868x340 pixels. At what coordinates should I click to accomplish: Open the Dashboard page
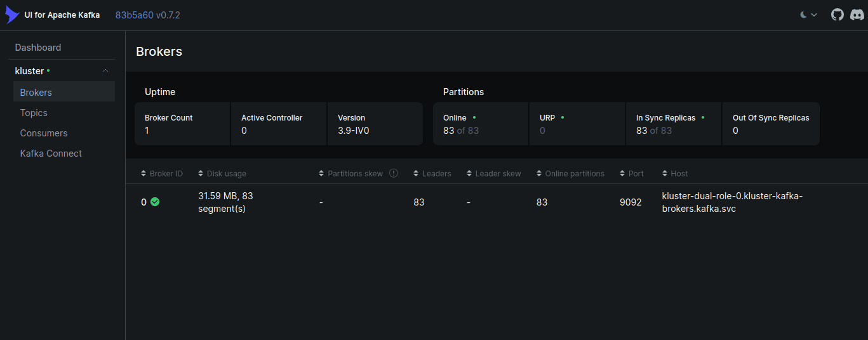pos(38,48)
